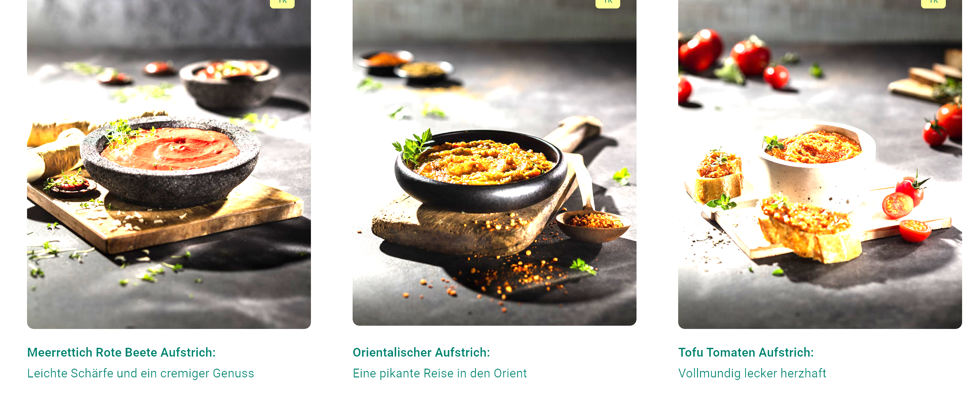Screen dimensions: 980x395
Task: Click 'Leichte Schärfe und ein cremiger Genuss' text
Action: (140, 373)
